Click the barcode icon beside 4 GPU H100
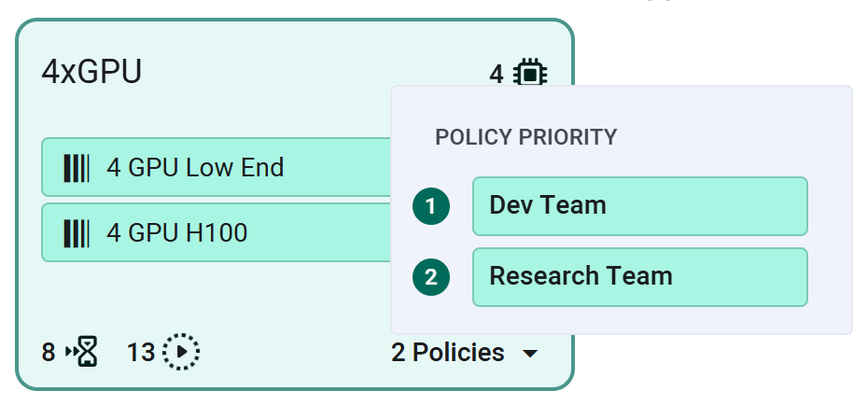 [77, 232]
